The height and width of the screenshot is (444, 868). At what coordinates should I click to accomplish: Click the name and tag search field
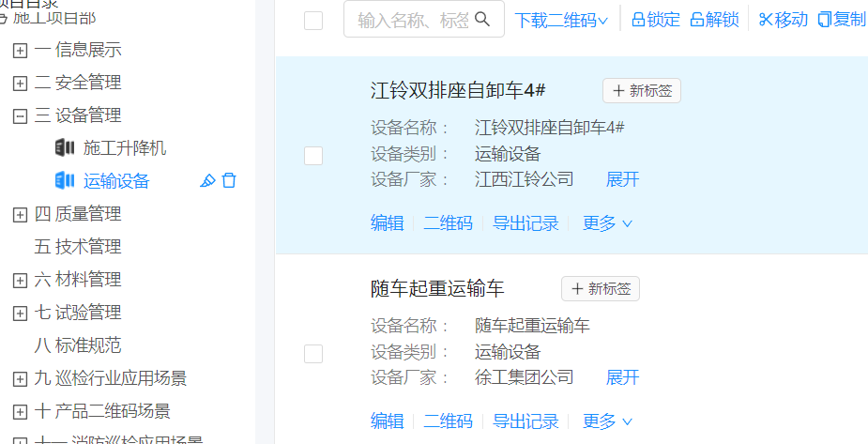413,20
